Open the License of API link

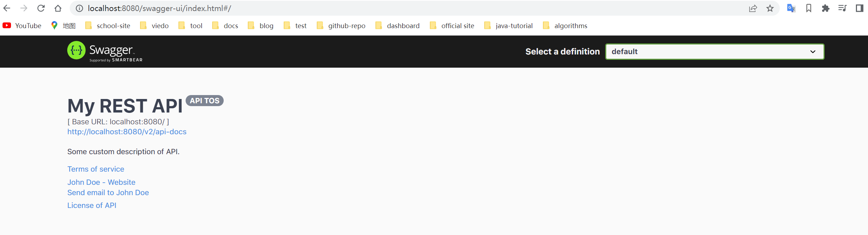tap(92, 205)
